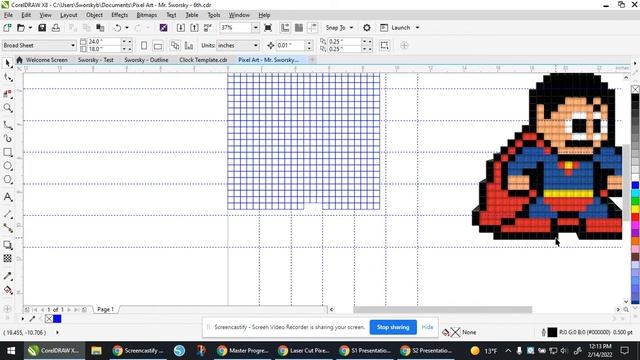Select the Ellipse tool
Screen dimensions: 640x360
pyautogui.click(x=8, y=166)
